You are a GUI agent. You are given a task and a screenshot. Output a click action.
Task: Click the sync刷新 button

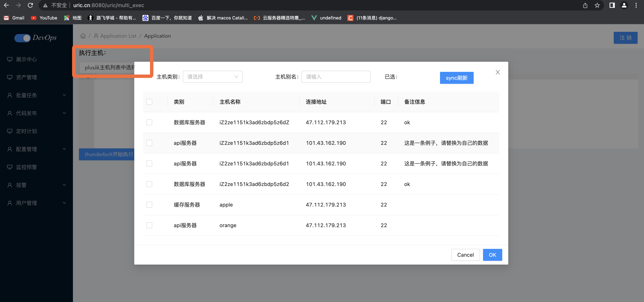[456, 78]
